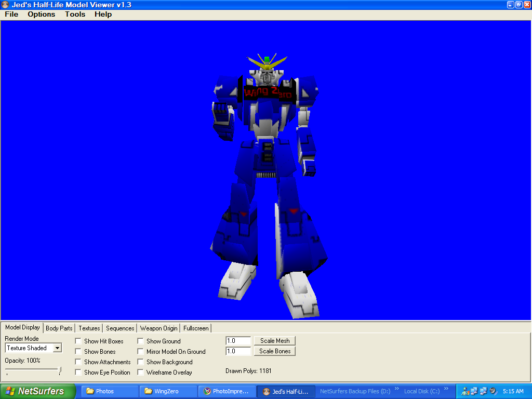Click NetSurfers Backup Files (D:) toolbar label

coord(355,391)
